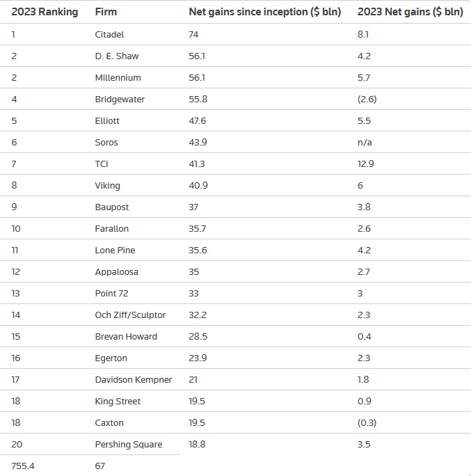Click the Bridgewater firm name

tap(120, 99)
